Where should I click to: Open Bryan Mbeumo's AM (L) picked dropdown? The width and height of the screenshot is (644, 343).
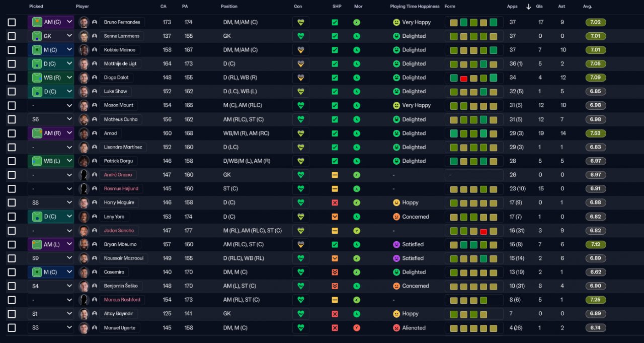pos(51,244)
